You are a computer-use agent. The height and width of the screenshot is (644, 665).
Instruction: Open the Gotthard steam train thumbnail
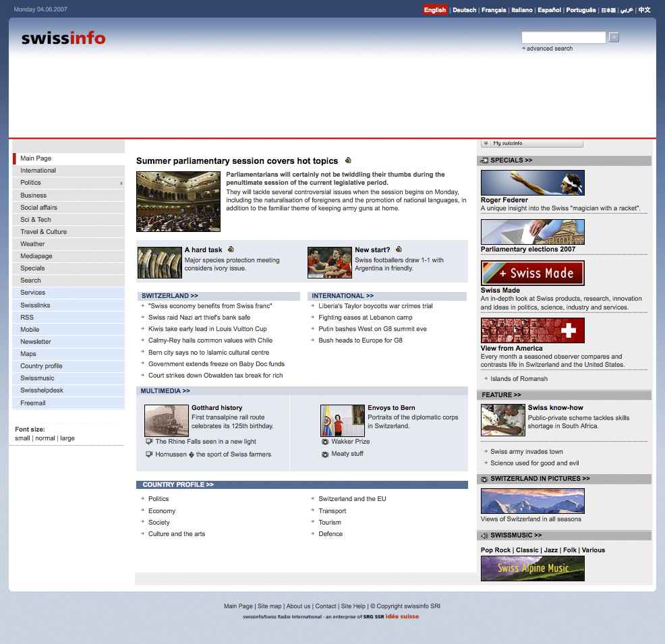[166, 421]
